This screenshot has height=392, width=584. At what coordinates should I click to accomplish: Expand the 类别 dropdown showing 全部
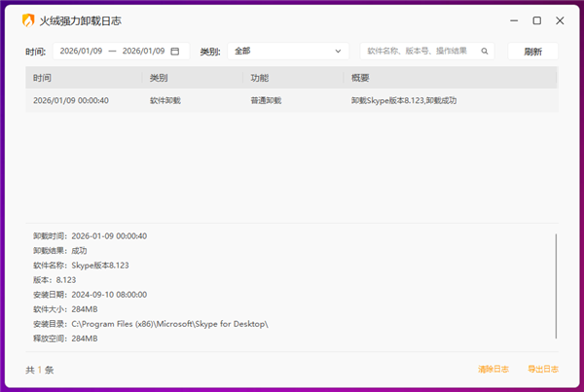[x=287, y=52]
